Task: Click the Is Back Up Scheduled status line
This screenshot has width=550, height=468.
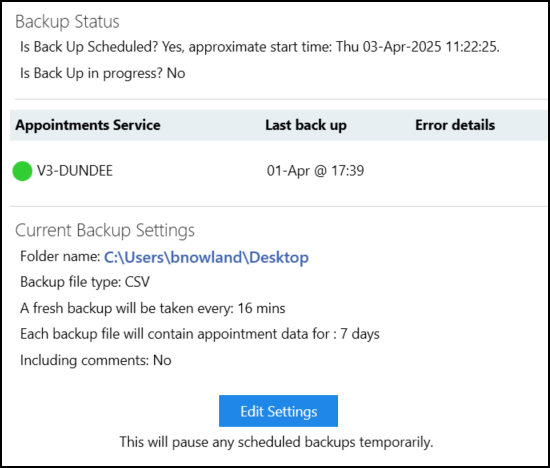Action: [260, 47]
